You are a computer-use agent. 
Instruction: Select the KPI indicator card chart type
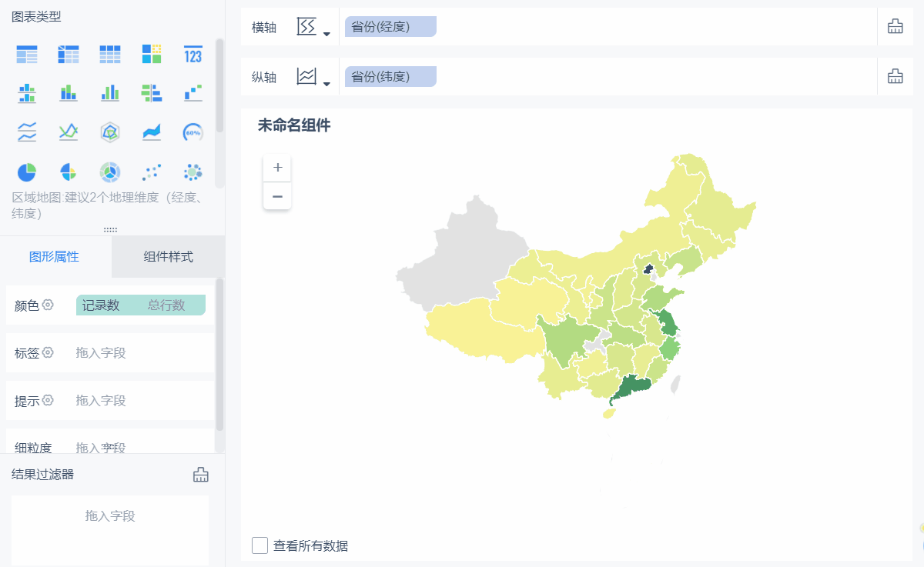click(192, 54)
